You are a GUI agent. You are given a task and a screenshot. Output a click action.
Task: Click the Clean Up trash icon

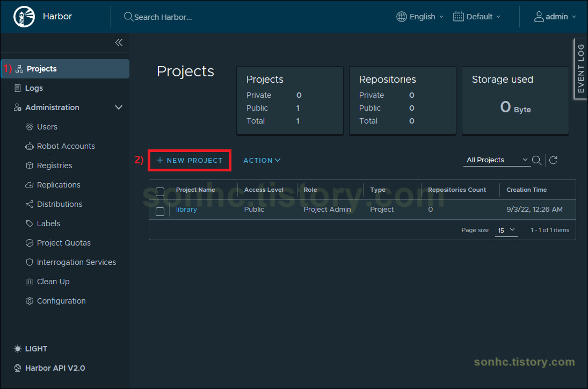(29, 282)
